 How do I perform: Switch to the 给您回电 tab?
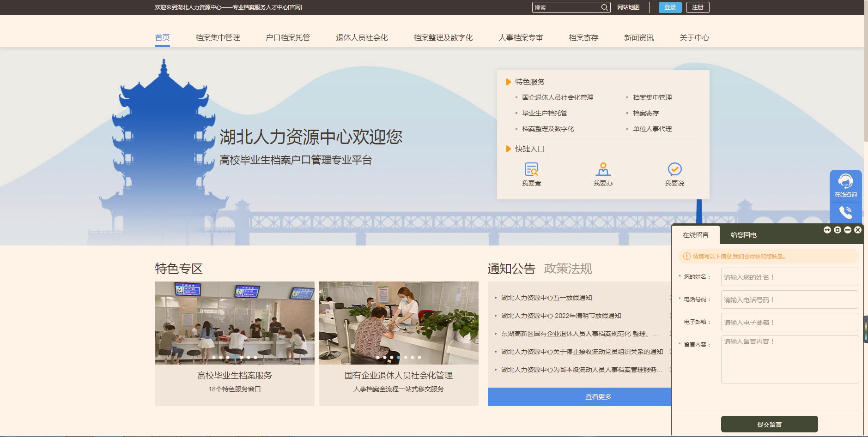pyautogui.click(x=743, y=235)
